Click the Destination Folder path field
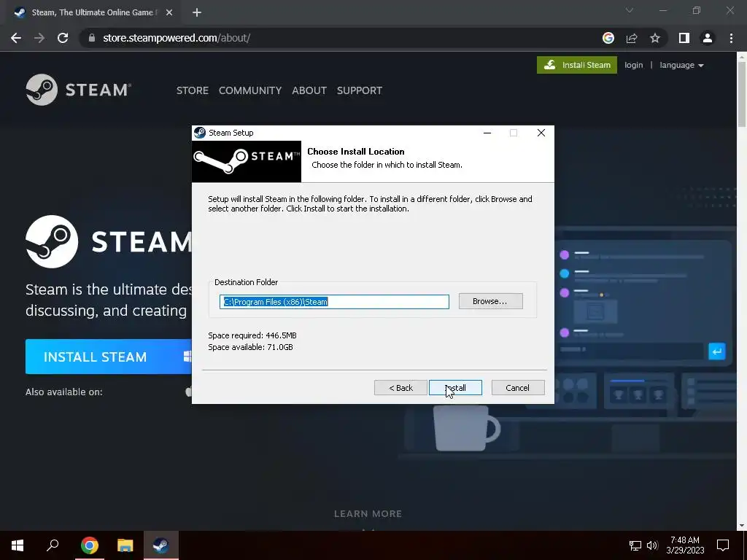 [x=334, y=301]
